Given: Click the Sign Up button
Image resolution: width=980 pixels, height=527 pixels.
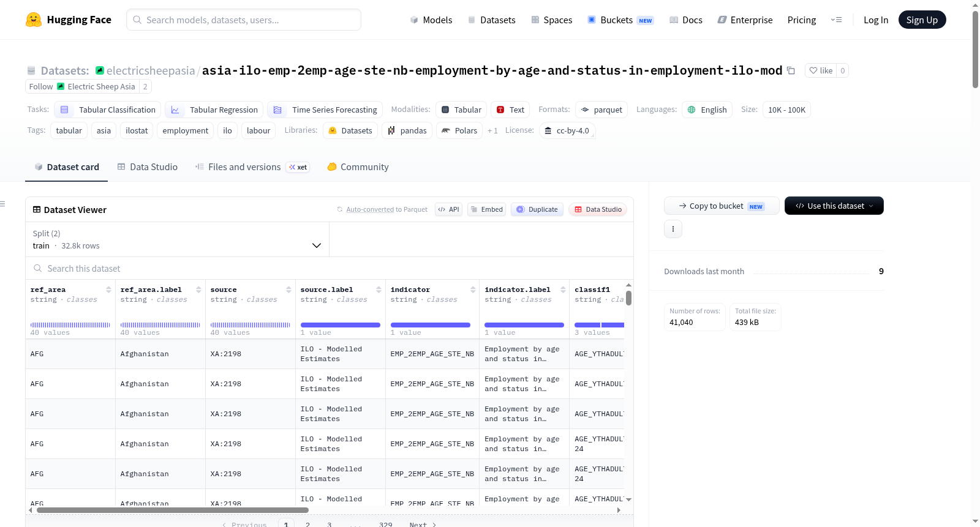Looking at the screenshot, I should [x=922, y=20].
